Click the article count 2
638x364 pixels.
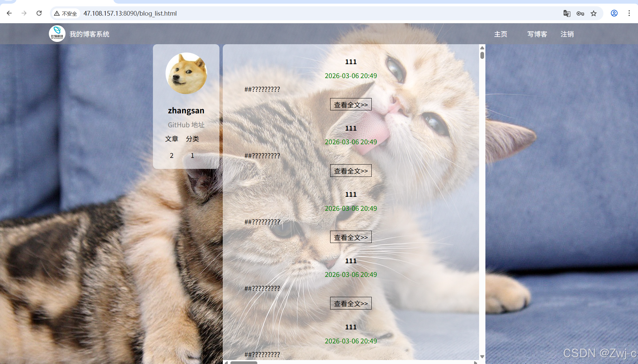coord(172,156)
